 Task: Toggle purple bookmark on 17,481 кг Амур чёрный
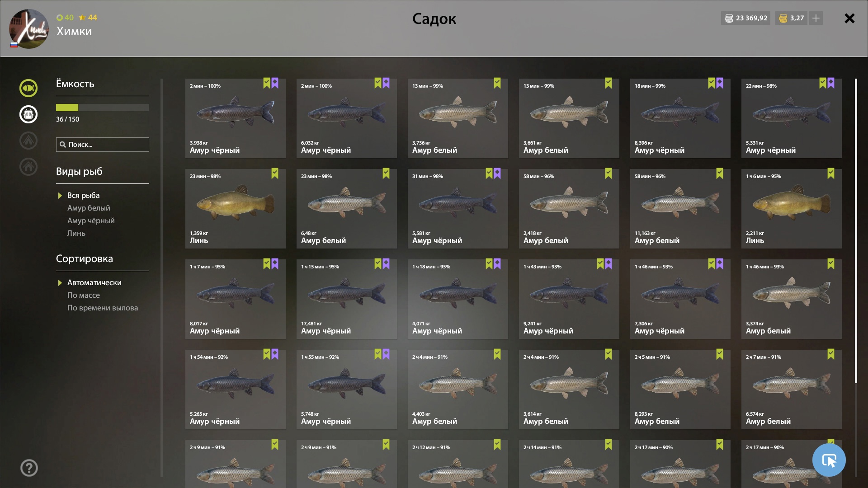[386, 264]
